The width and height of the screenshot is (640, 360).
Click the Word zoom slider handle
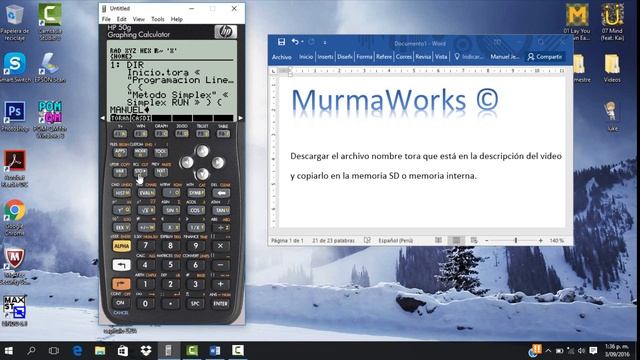[x=516, y=241]
